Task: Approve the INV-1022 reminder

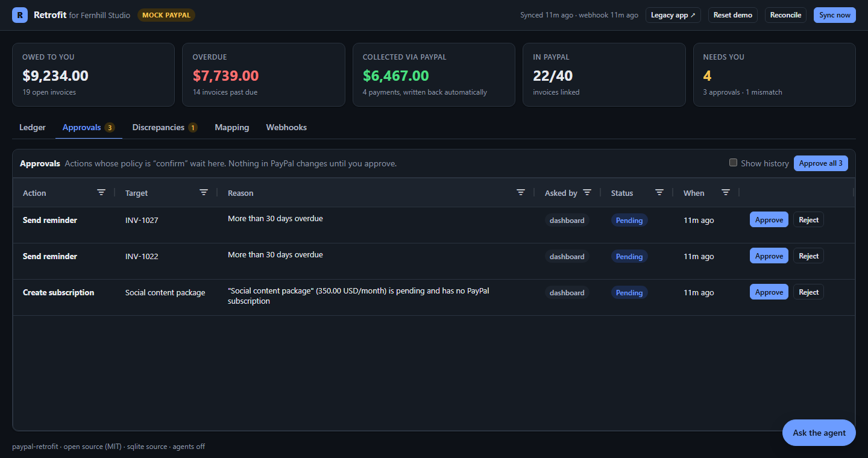Action: pyautogui.click(x=769, y=256)
